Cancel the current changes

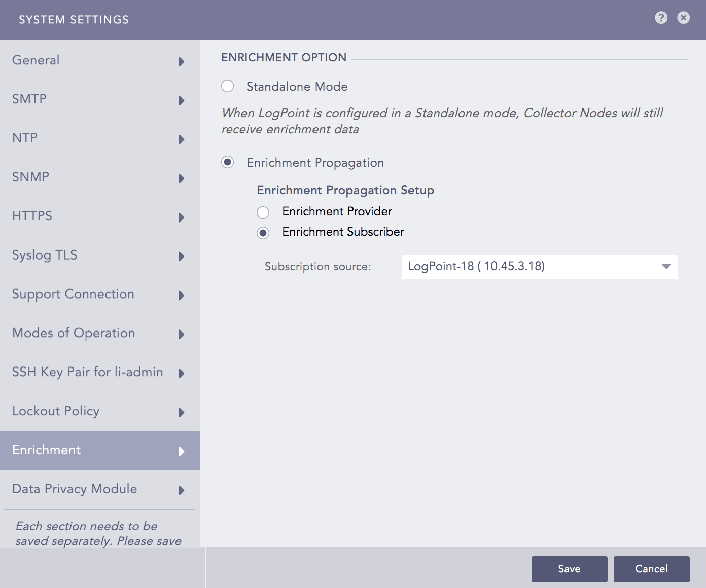click(x=651, y=569)
